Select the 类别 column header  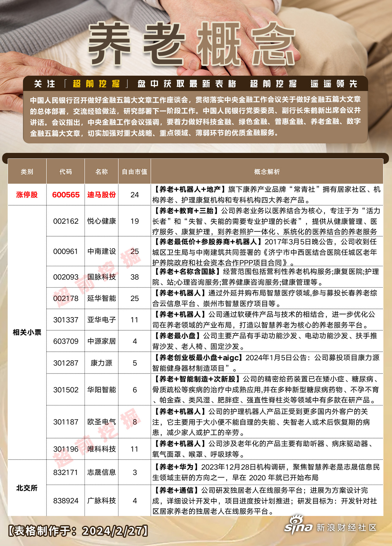point(27,172)
